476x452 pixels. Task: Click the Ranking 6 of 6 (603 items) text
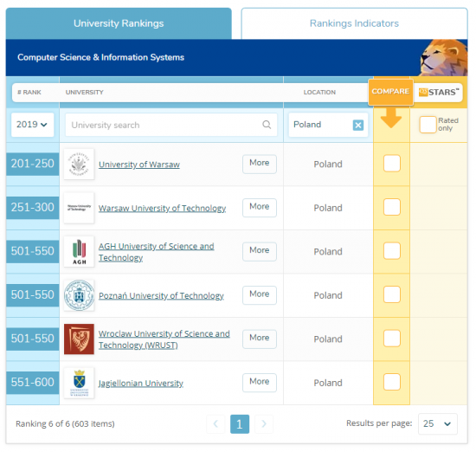tap(65, 423)
